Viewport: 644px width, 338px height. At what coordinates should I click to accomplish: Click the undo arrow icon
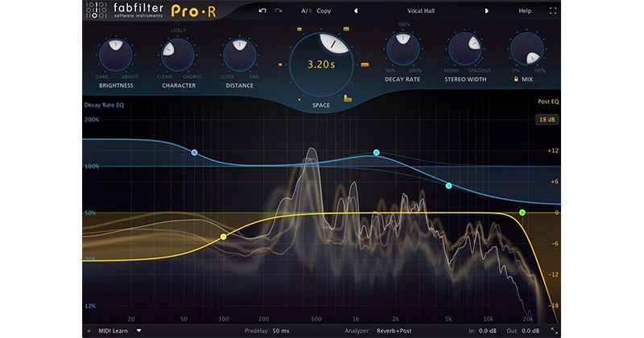(262, 10)
